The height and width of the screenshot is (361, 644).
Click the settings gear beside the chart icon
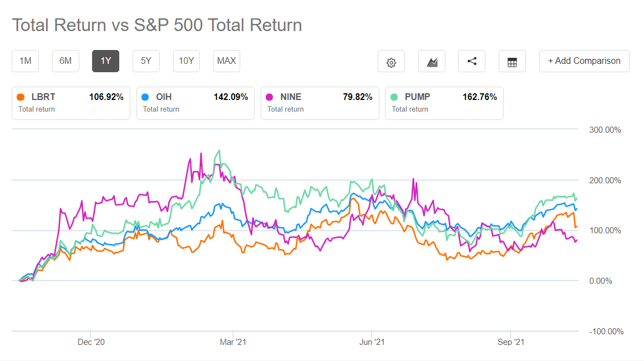pos(392,61)
